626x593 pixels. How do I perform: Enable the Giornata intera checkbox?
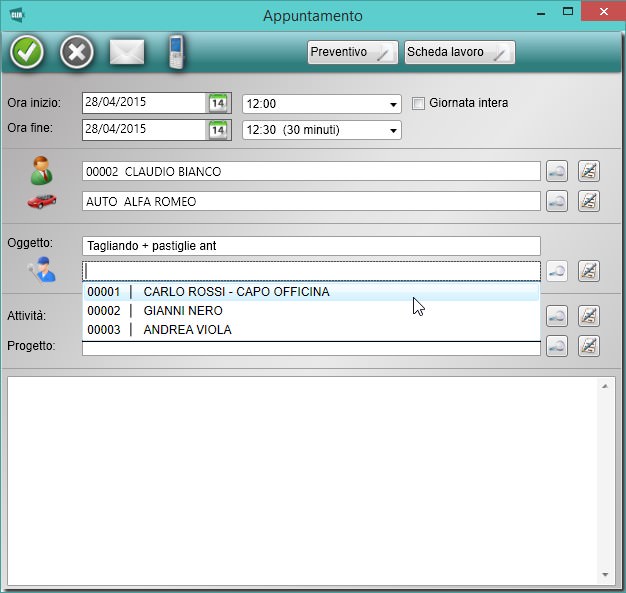(x=419, y=103)
